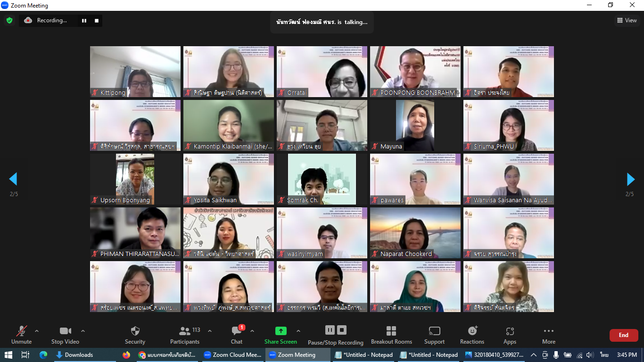644x362 pixels.
Task: Open Firefox from taskbar
Action: 126,355
